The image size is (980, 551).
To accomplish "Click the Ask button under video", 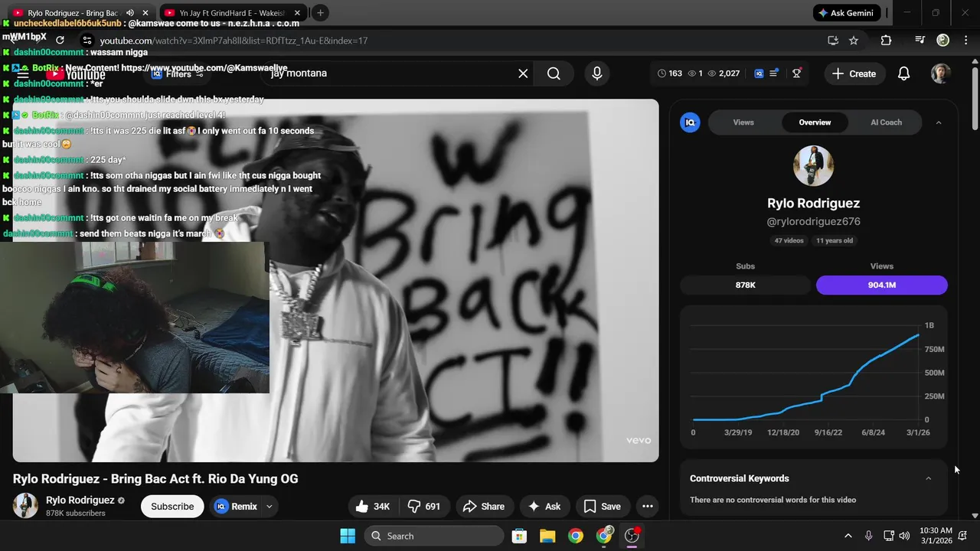I will click(544, 506).
